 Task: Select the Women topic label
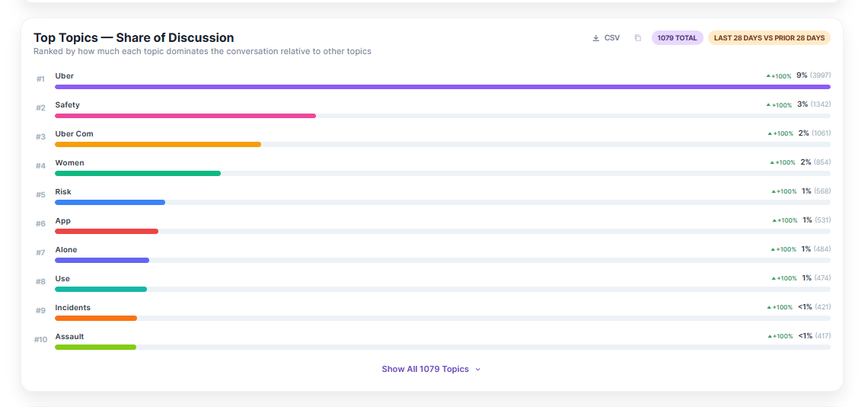(x=69, y=162)
